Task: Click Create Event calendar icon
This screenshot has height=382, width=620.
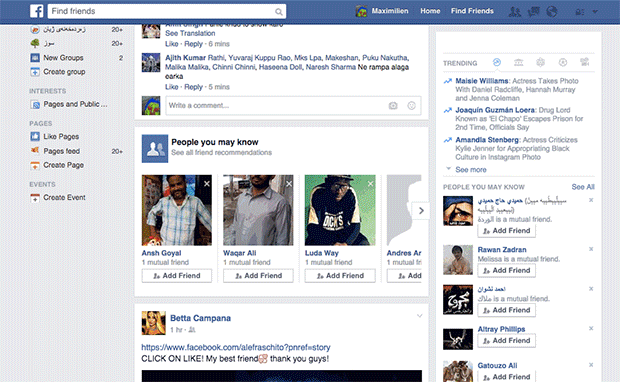Action: (x=35, y=198)
